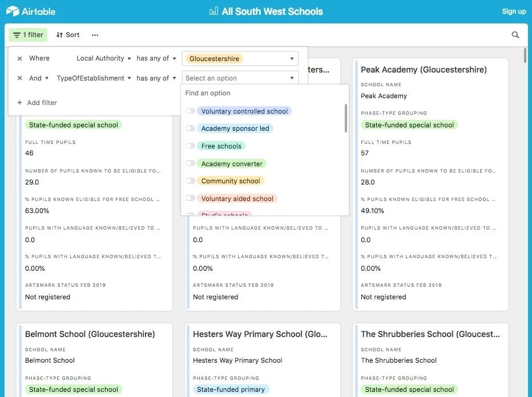The height and width of the screenshot is (397, 532).
Task: Click the Sign up link
Action: (x=514, y=11)
